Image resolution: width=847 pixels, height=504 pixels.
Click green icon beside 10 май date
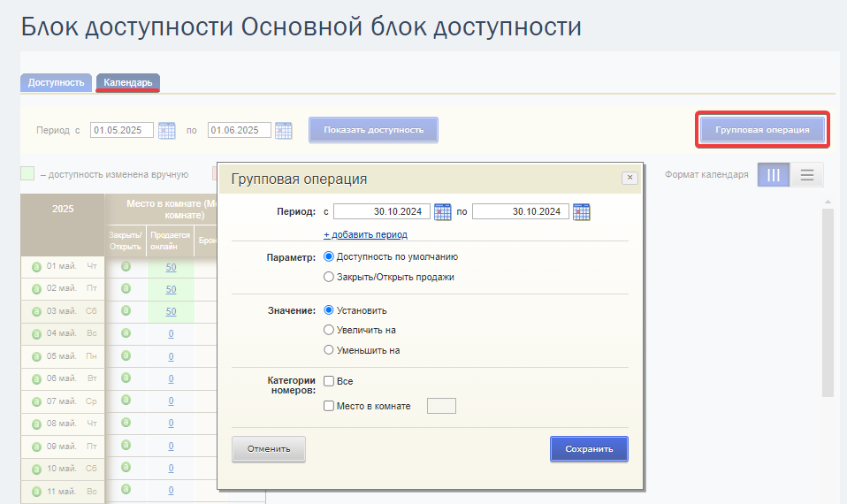pos(36,470)
